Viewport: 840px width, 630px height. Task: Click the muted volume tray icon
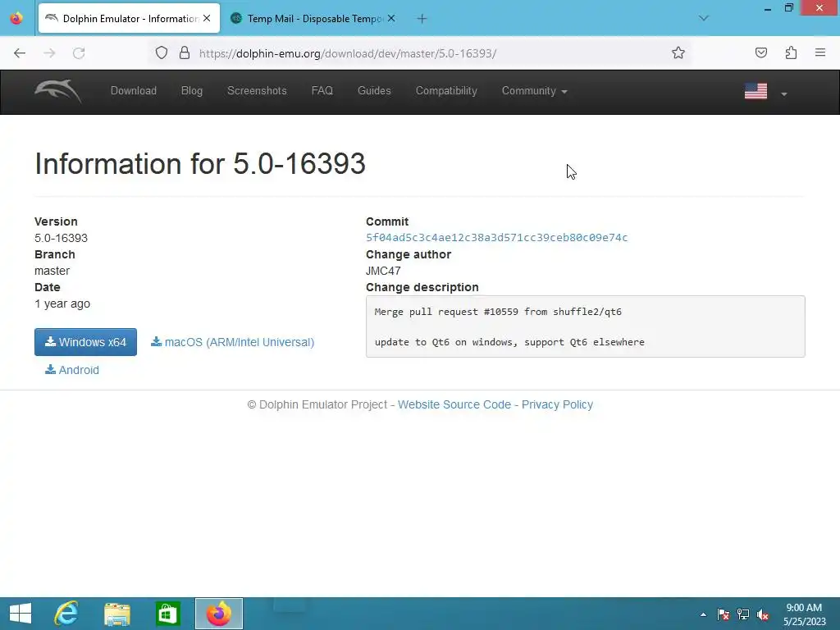coord(763,614)
